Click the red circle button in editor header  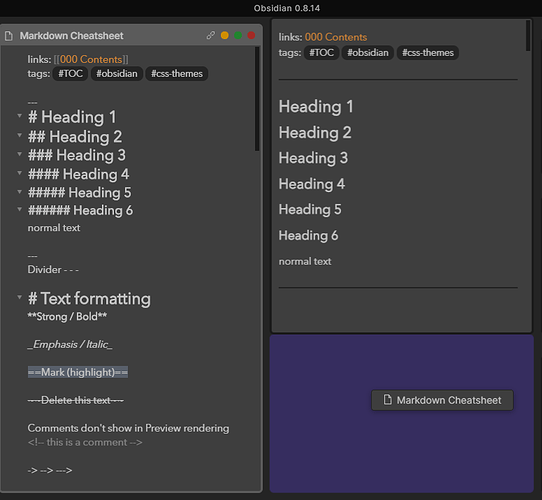pos(251,35)
